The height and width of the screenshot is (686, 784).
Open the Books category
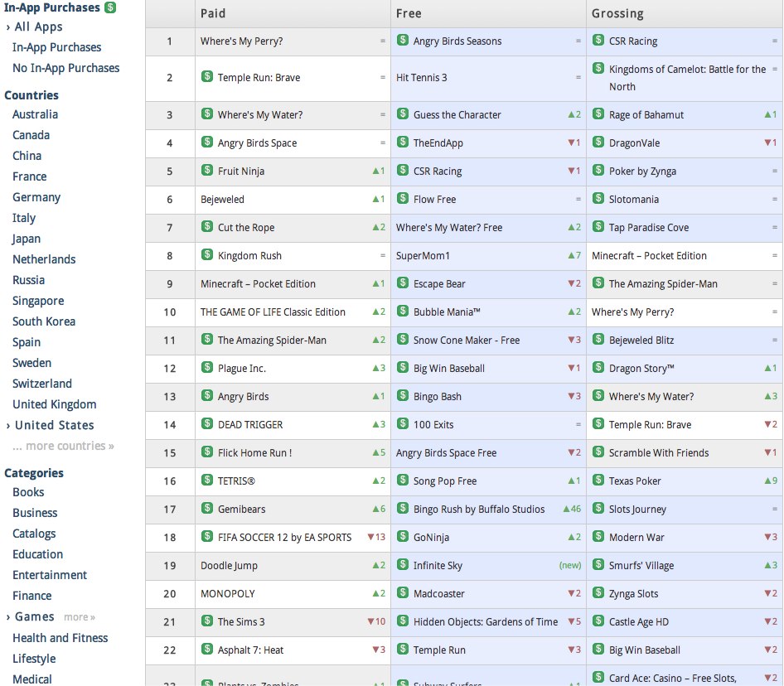(x=28, y=492)
